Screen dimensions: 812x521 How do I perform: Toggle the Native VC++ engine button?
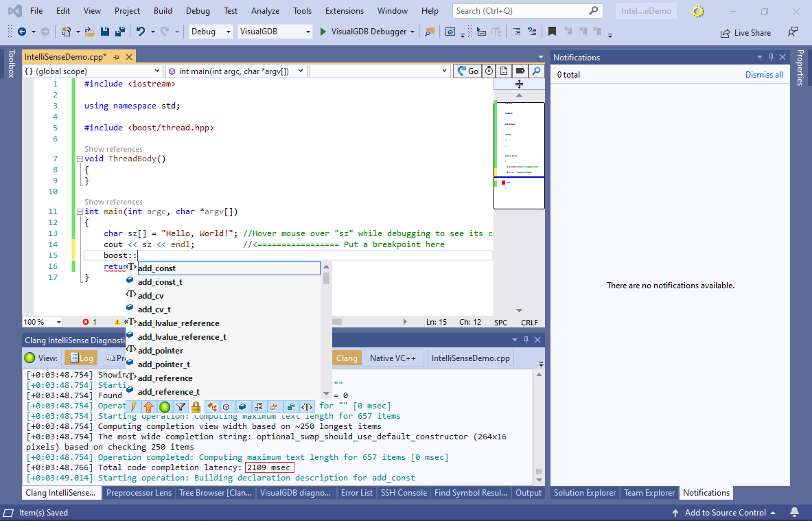pos(393,358)
